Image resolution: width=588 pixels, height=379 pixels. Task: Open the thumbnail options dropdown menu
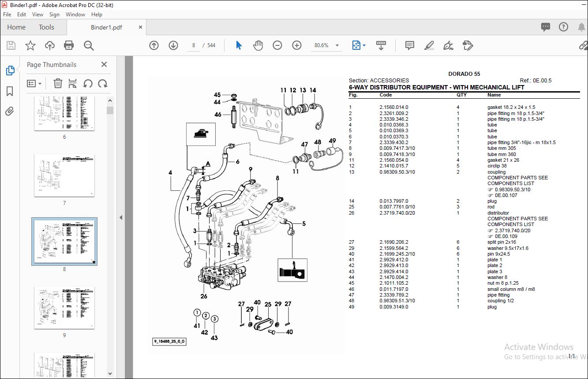tap(34, 83)
